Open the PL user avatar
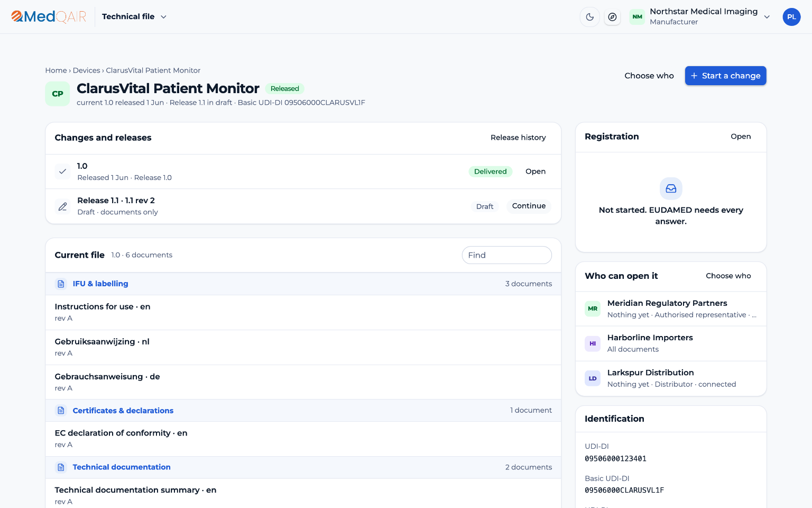This screenshot has width=812, height=508. point(791,17)
